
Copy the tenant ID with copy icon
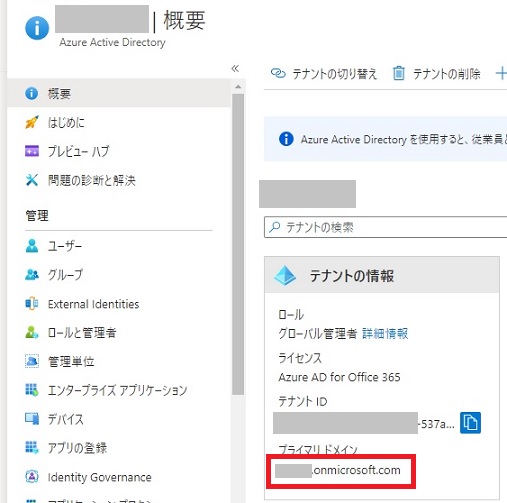click(x=470, y=423)
